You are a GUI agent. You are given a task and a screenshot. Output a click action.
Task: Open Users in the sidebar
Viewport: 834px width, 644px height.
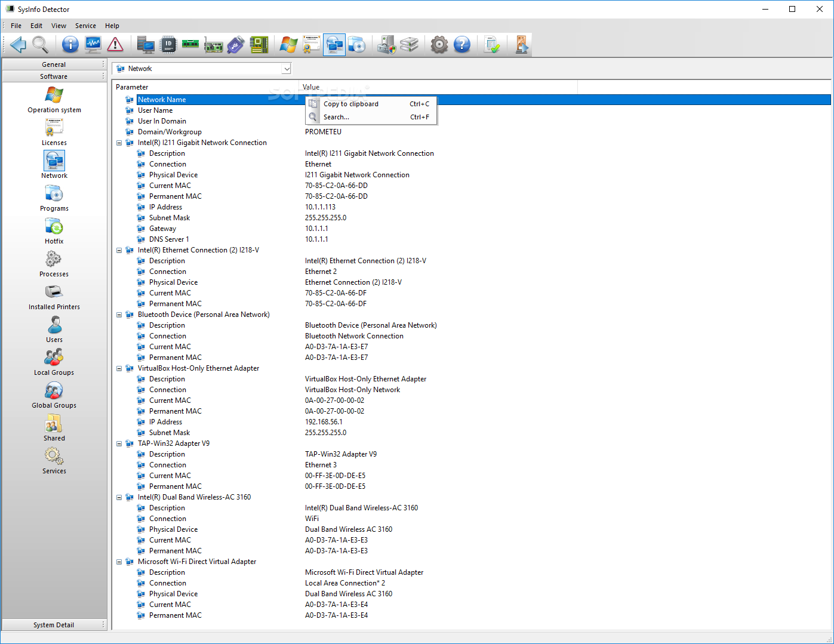(x=54, y=329)
